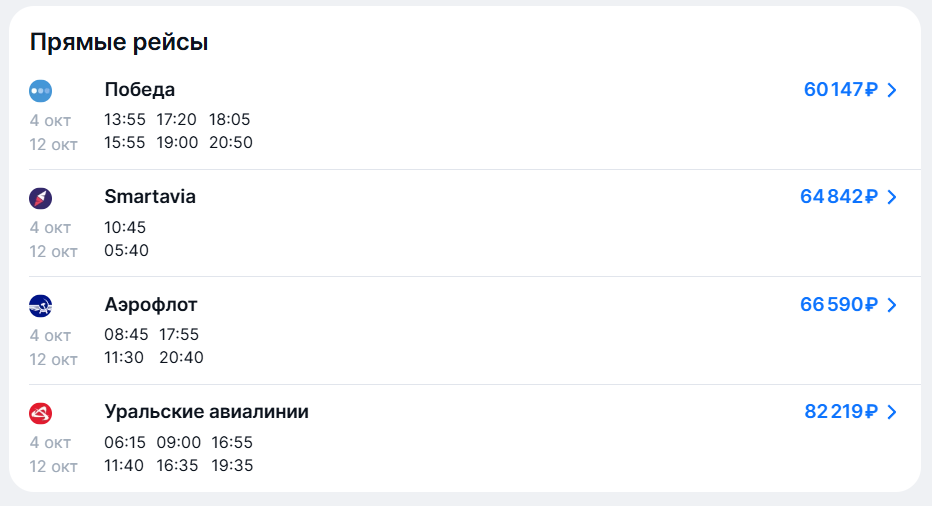Open the Уральские авиалинии price 82 219₽
This screenshot has height=506, width=932.
(840, 412)
